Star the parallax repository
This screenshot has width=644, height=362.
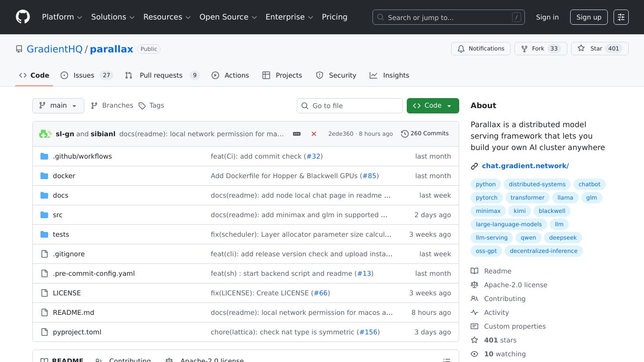coord(591,49)
